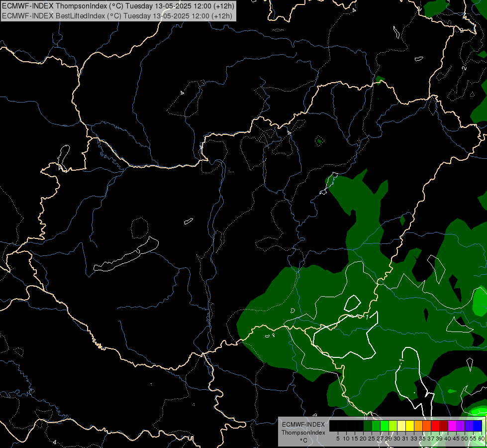Pick the violet 50–55 legend swatch
Screen dimensions: 487x448
click(469, 426)
